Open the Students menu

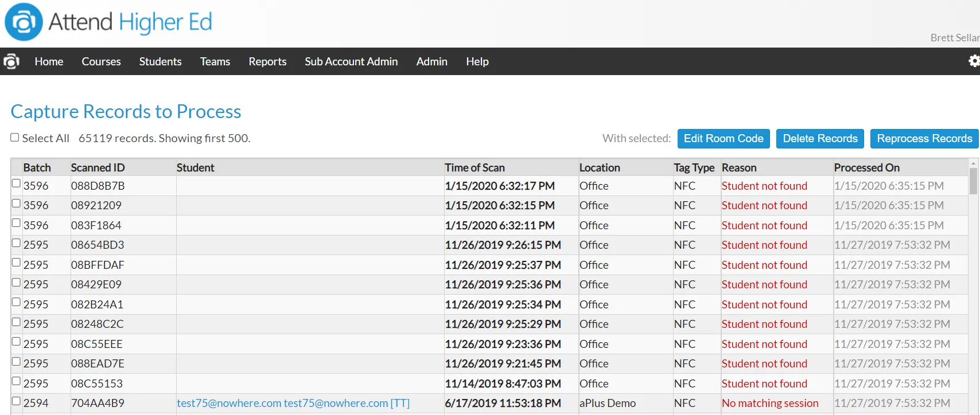(160, 61)
